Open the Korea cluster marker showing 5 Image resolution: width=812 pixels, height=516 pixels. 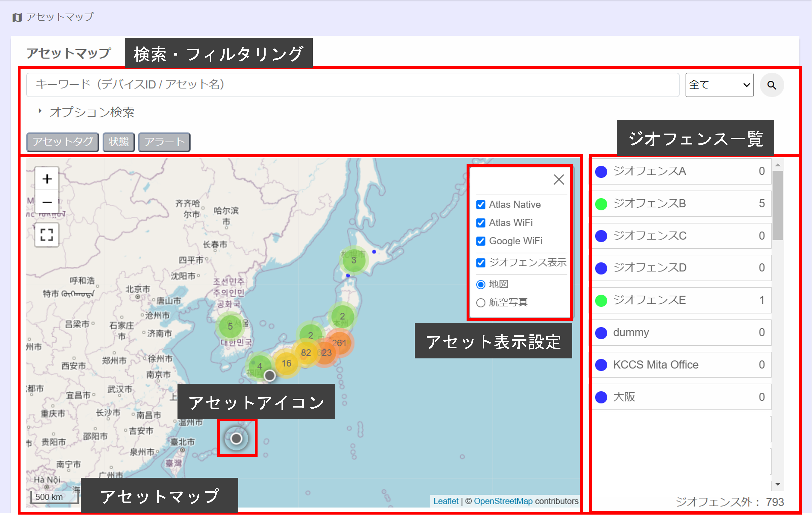coord(230,326)
